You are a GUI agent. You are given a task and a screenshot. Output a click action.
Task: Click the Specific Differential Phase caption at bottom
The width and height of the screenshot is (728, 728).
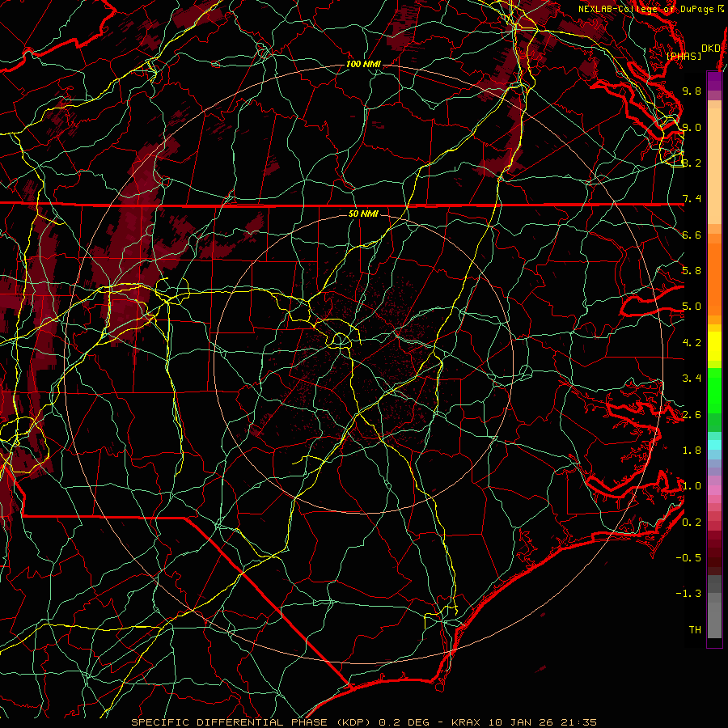[363, 722]
